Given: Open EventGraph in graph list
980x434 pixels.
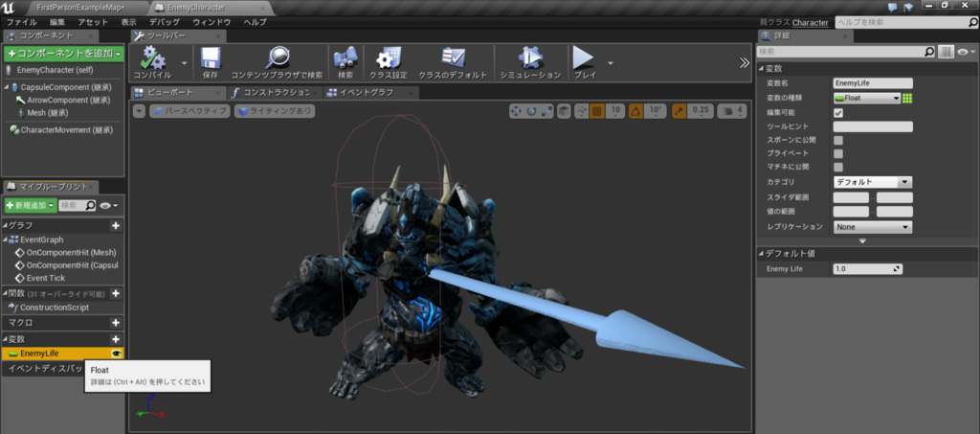Looking at the screenshot, I should pyautogui.click(x=41, y=240).
